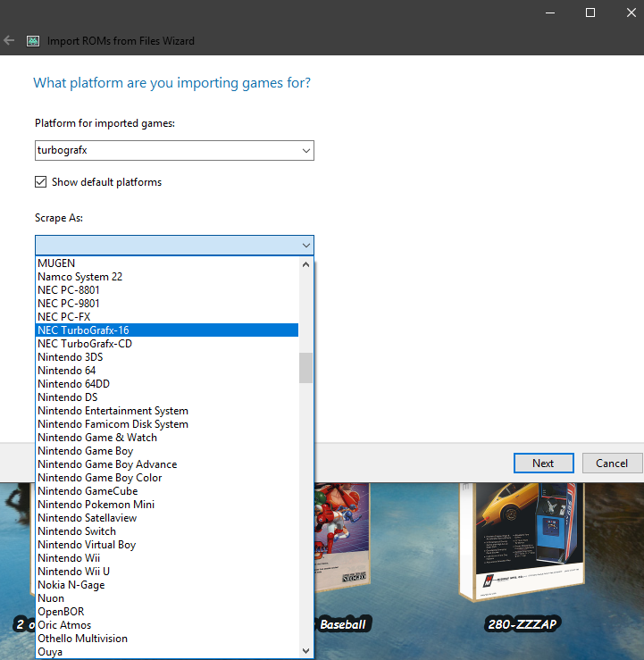Select Namco System 22 option
Image resolution: width=644 pixels, height=660 pixels.
168,277
